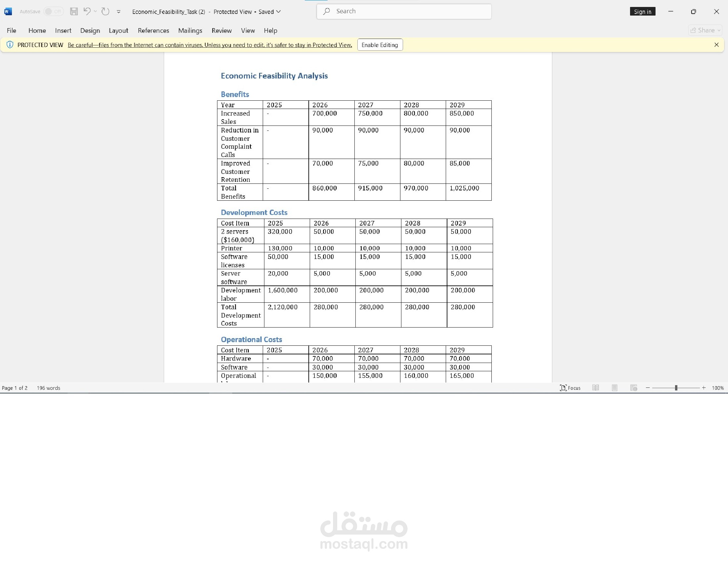Click the zoom slider handle

[x=676, y=388]
